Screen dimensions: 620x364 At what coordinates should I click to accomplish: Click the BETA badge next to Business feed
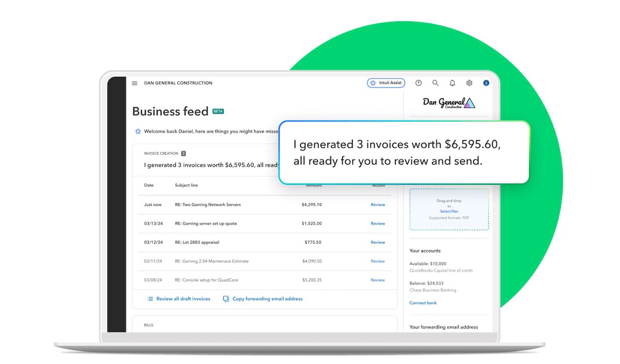(x=218, y=111)
